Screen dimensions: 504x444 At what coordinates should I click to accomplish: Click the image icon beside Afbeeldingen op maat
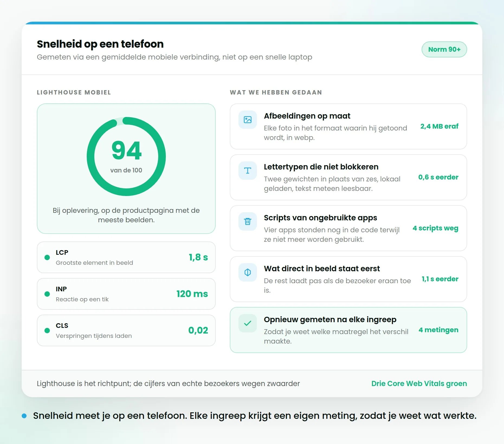tap(247, 120)
